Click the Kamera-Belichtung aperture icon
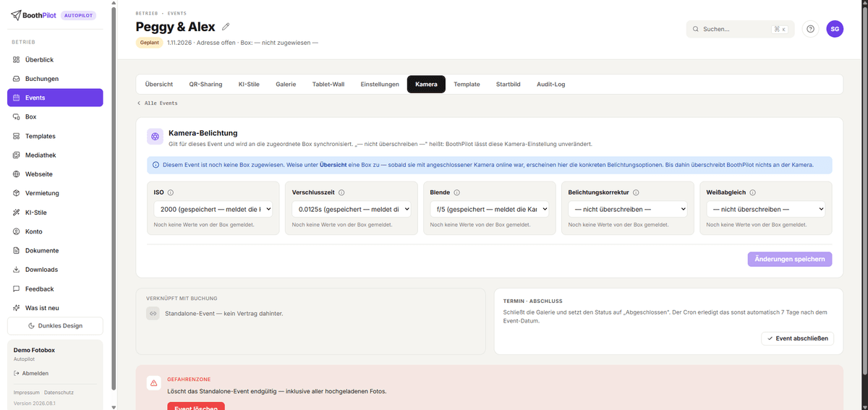868x410 pixels. (x=155, y=137)
